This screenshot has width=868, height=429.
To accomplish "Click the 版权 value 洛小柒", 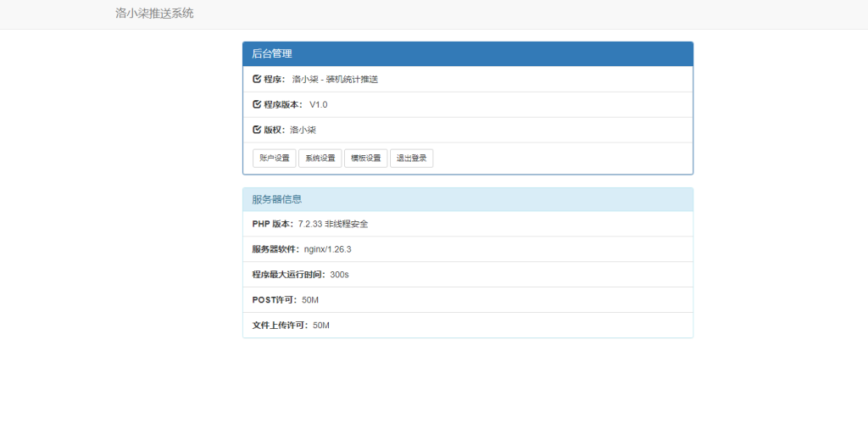I will [303, 130].
